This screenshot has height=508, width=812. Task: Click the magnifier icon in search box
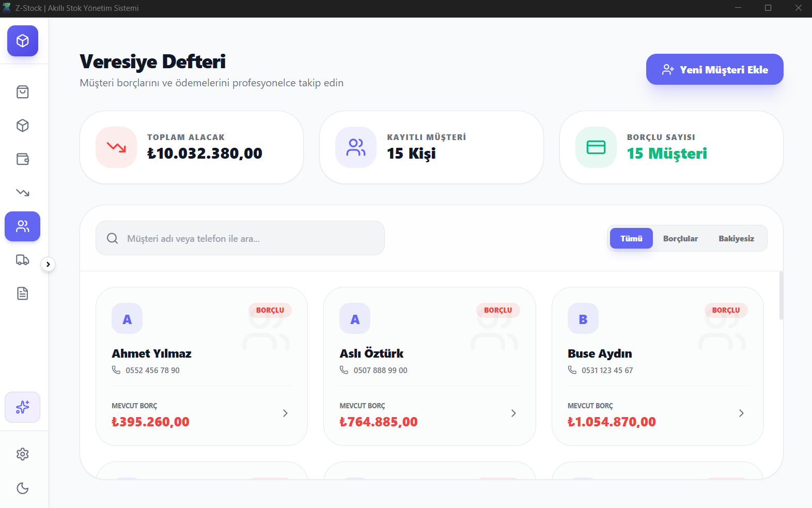pyautogui.click(x=112, y=238)
